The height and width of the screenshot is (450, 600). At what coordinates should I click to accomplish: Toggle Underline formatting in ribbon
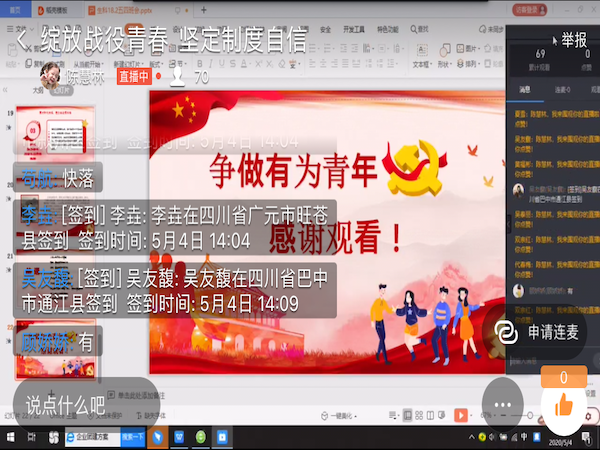tap(222, 64)
